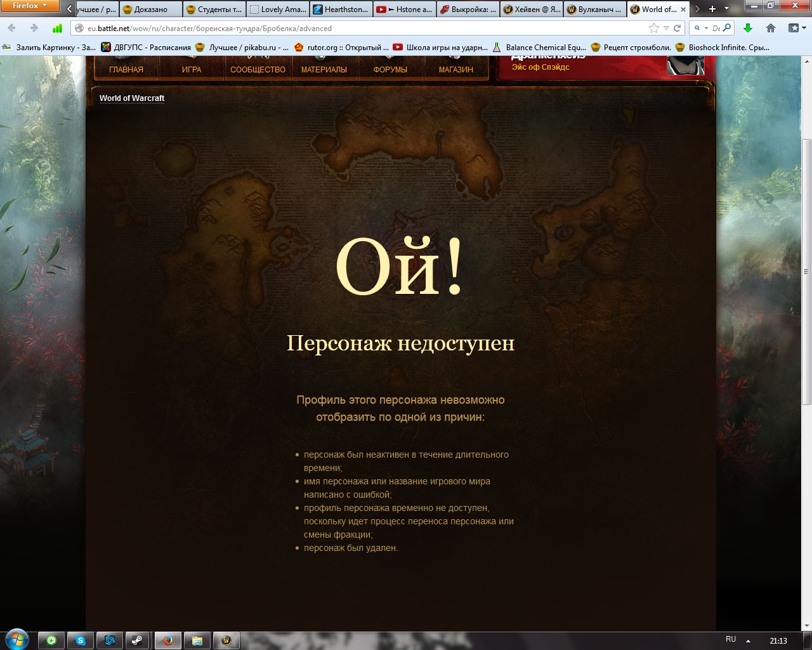812x650 pixels.
Task: Open Skype from the taskbar
Action: click(x=81, y=640)
